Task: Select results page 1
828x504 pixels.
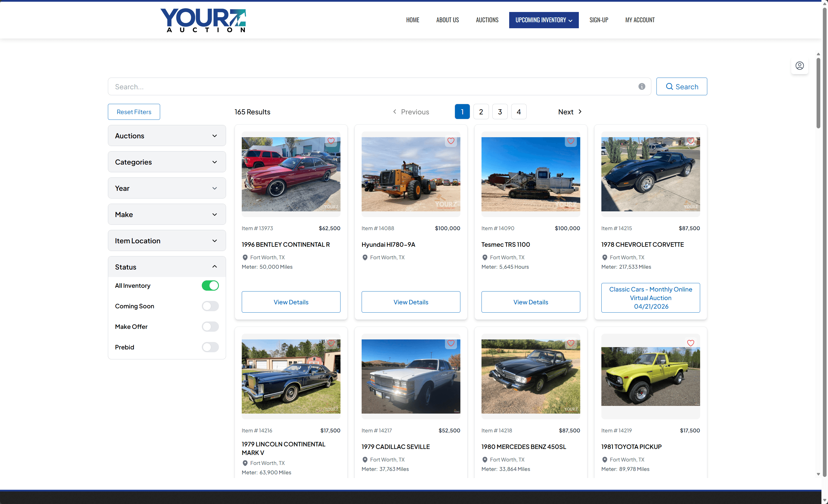Action: tap(462, 112)
